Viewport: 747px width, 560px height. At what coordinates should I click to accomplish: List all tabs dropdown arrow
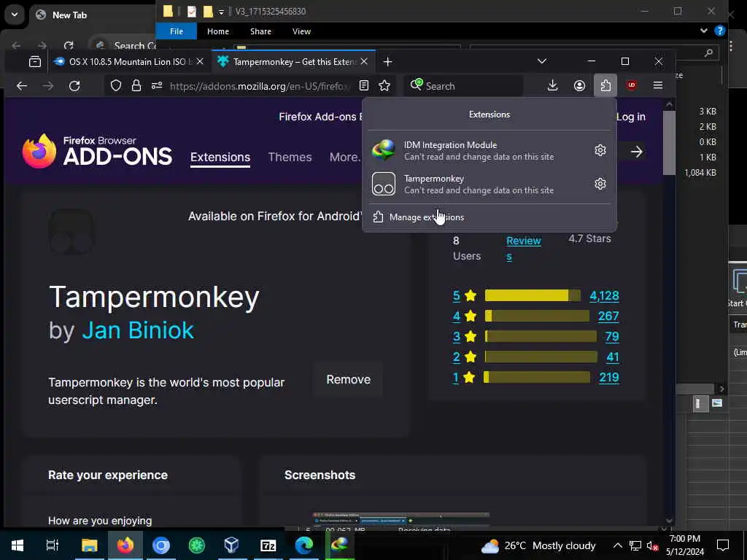[x=542, y=61]
